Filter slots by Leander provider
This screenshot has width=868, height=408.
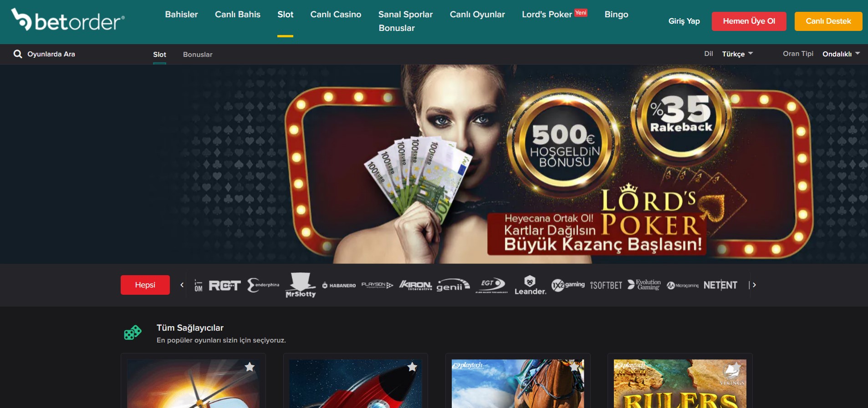coord(530,285)
